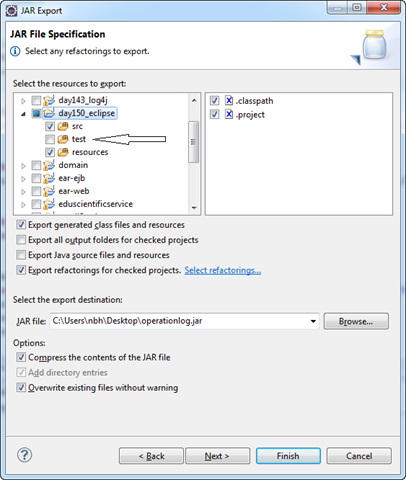The image size is (406, 480).
Task: Click the Eclipse icon in title bar
Action: 11,11
